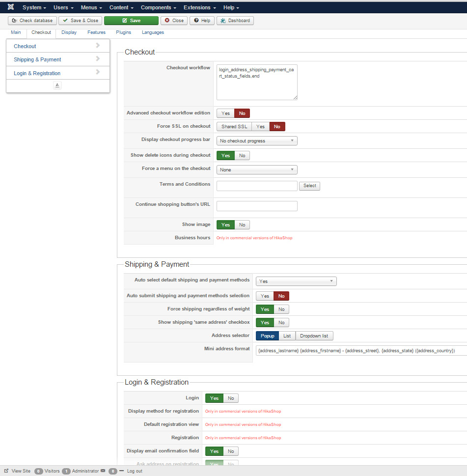Select the Checkout tab
The width and height of the screenshot is (467, 476).
[x=41, y=32]
